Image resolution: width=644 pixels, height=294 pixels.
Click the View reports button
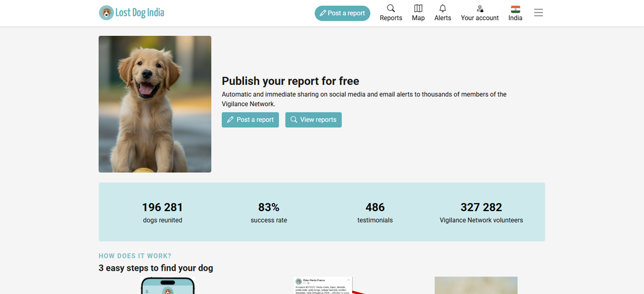coord(313,120)
